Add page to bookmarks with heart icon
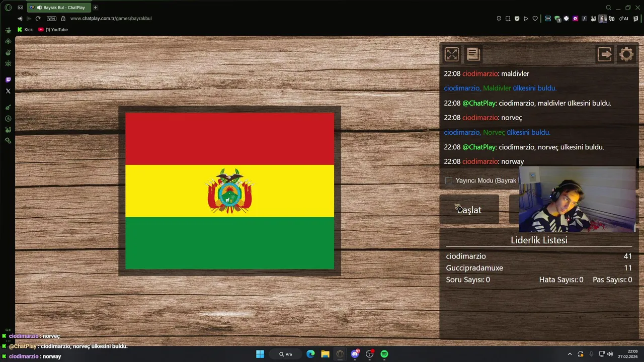 coord(535,19)
